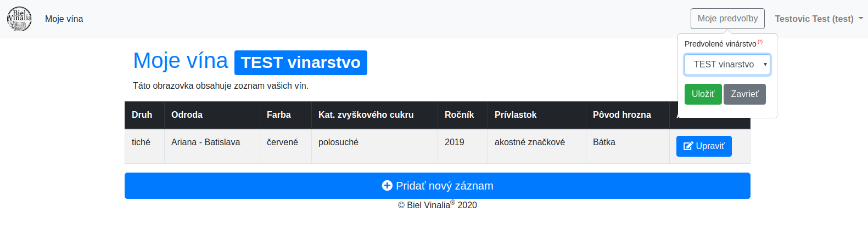
Task: Click the plus circle icon on Pridať
Action: click(387, 186)
